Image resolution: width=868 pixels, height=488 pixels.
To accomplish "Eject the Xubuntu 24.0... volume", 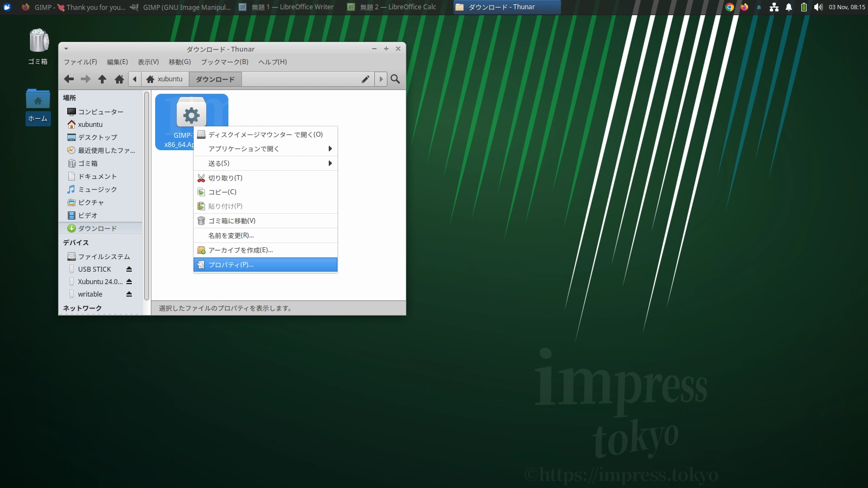I will click(x=129, y=281).
